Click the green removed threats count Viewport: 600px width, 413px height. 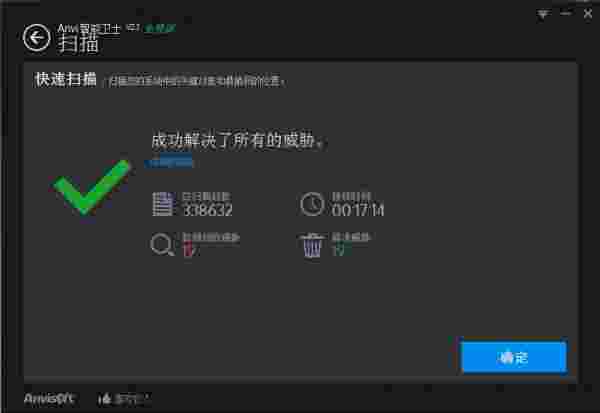tap(339, 250)
